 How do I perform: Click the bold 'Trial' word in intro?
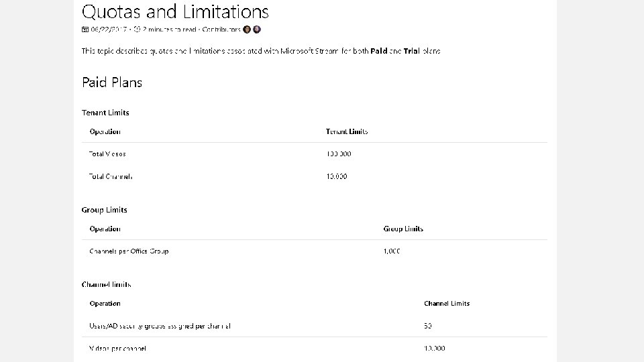(x=411, y=51)
